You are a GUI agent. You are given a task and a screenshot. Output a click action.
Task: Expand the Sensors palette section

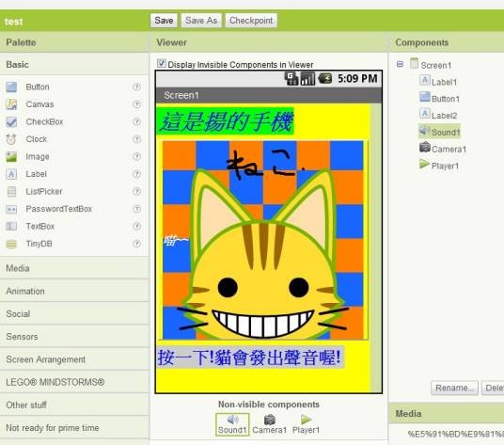point(74,337)
